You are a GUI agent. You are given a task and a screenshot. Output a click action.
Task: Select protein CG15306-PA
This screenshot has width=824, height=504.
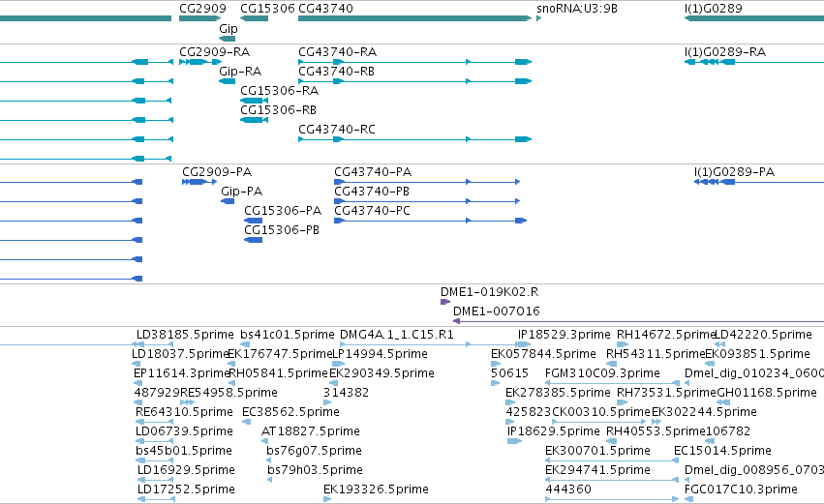pos(283,211)
